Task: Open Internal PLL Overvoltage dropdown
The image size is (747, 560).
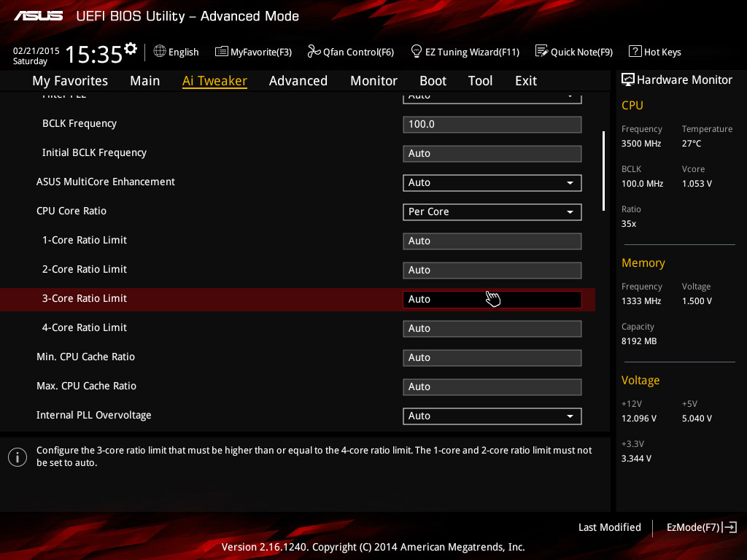Action: (492, 416)
